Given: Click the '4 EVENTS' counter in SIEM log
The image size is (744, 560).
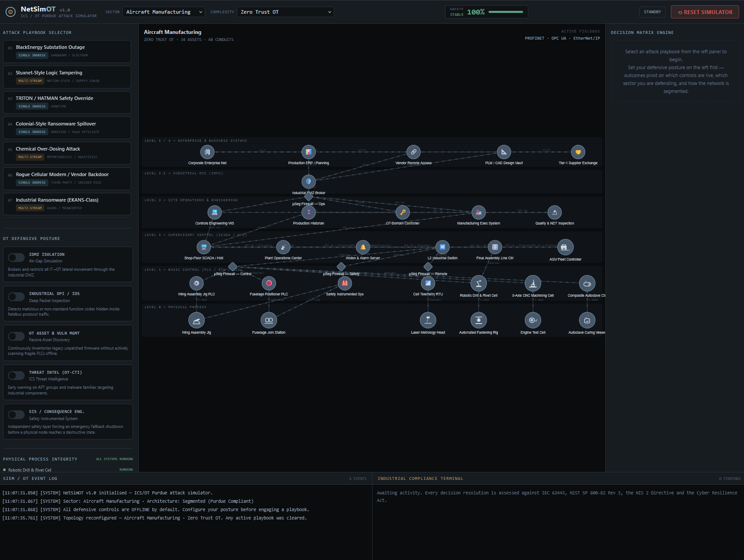Looking at the screenshot, I should (x=358, y=479).
